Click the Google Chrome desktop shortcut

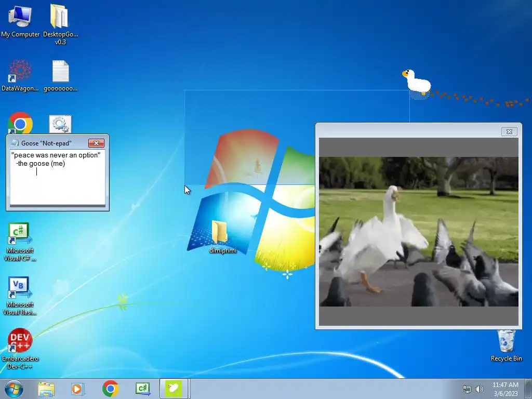tap(20, 123)
